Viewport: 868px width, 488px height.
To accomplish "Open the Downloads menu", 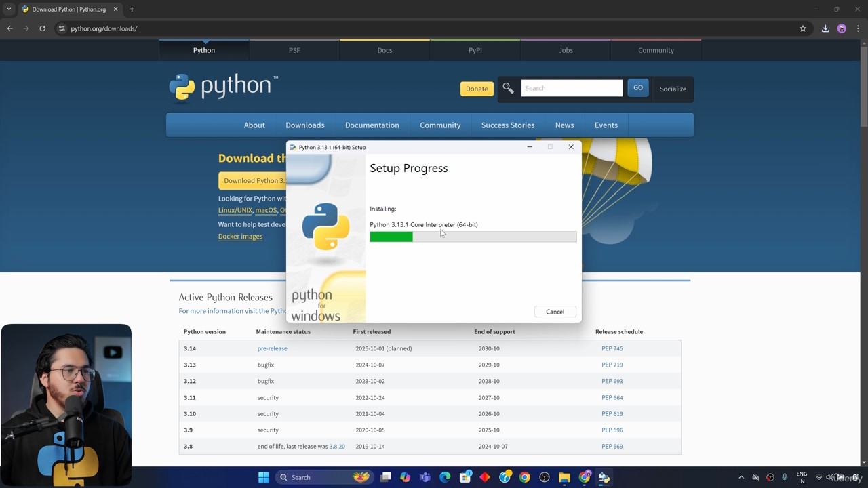I will pyautogui.click(x=305, y=125).
